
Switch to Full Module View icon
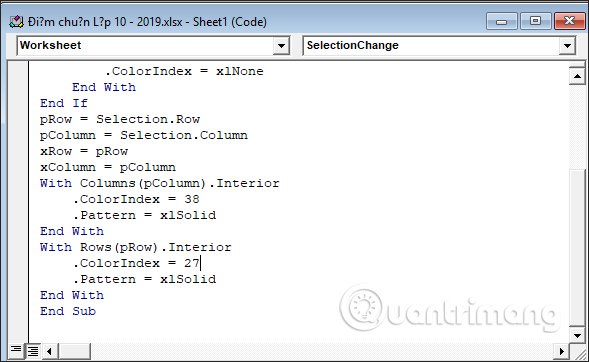(33, 351)
